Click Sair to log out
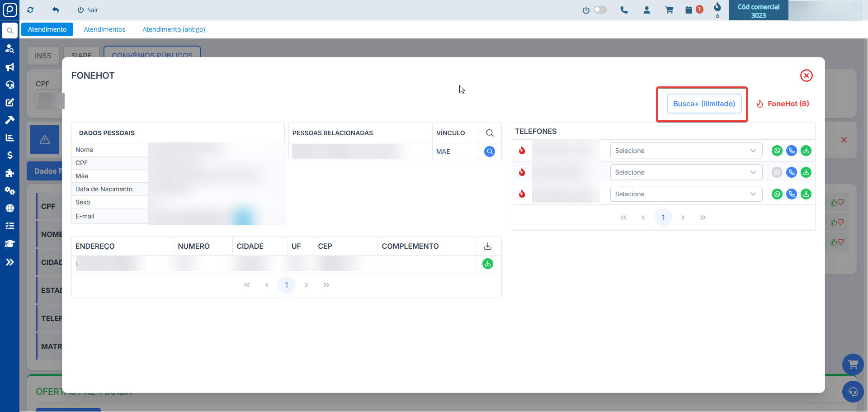The width and height of the screenshot is (868, 412). 88,10
